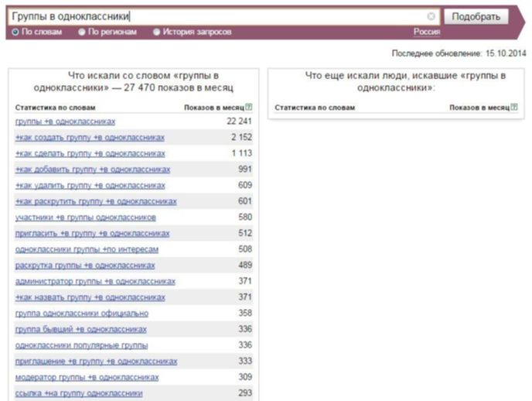Open '+как удалить группу +в одноклассниках' link
The width and height of the screenshot is (532, 401).
point(90,185)
